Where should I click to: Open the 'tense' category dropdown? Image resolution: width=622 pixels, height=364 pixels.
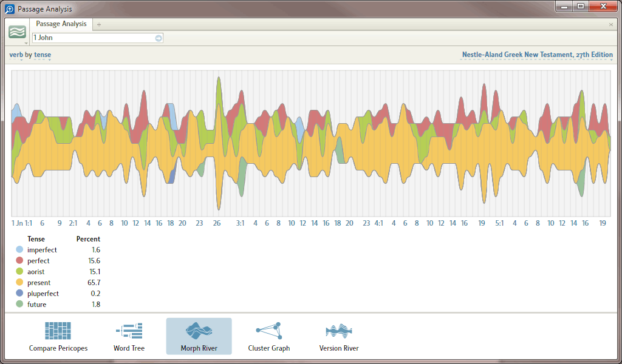43,55
